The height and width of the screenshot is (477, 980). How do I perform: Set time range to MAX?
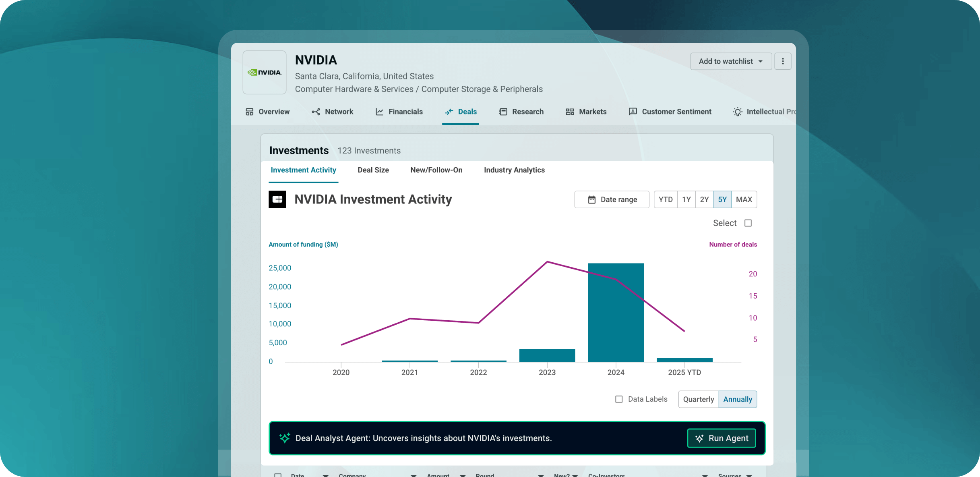click(744, 199)
